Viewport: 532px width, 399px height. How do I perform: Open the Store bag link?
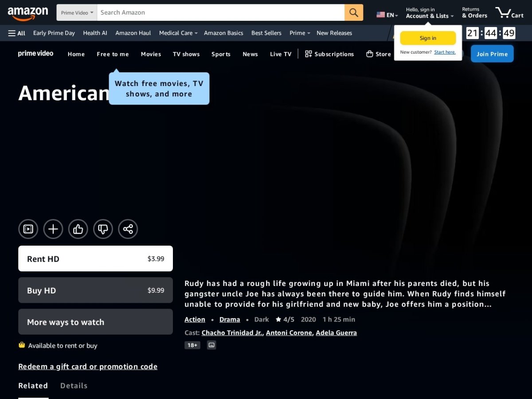[x=379, y=54]
